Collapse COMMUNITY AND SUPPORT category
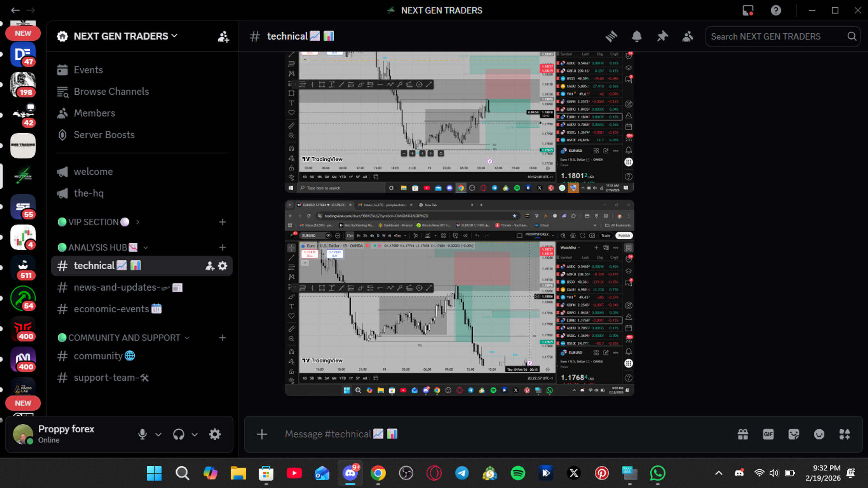868x488 pixels. pyautogui.click(x=124, y=338)
